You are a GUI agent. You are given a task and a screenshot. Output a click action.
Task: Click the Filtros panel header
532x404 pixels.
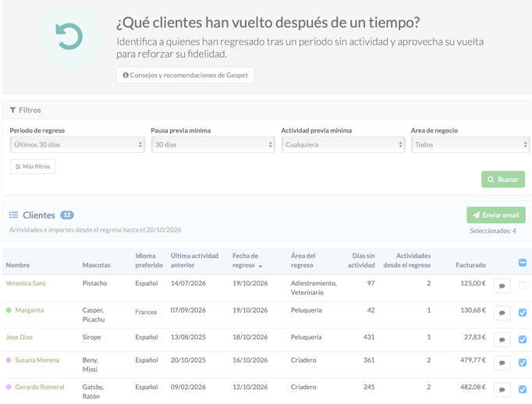click(267, 110)
